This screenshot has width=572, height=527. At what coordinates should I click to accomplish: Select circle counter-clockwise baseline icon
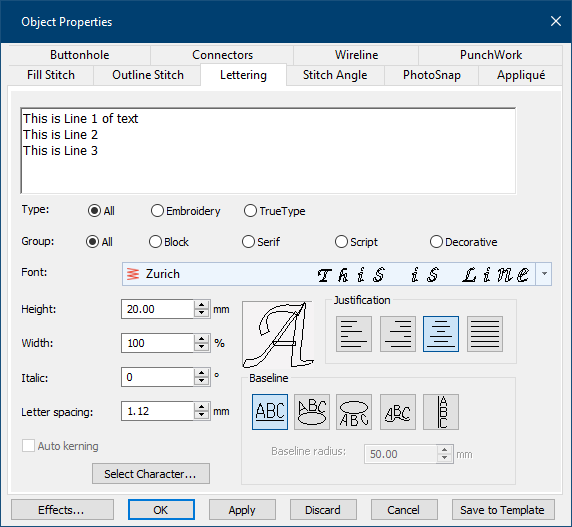point(354,412)
